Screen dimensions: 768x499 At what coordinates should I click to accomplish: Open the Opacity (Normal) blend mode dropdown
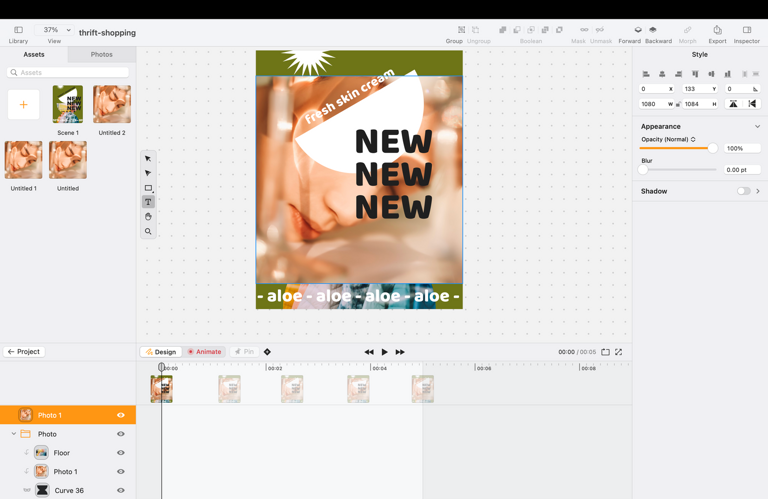(668, 140)
